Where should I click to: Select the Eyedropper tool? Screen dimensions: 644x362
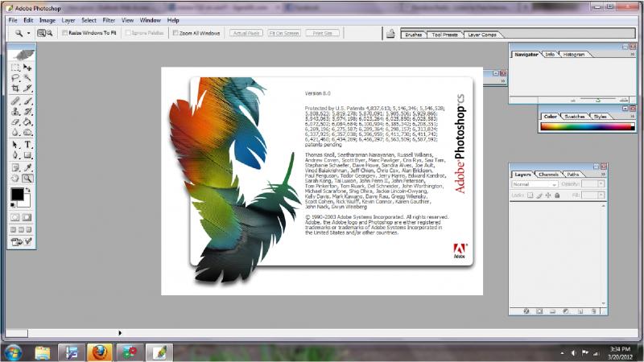[x=27, y=167]
